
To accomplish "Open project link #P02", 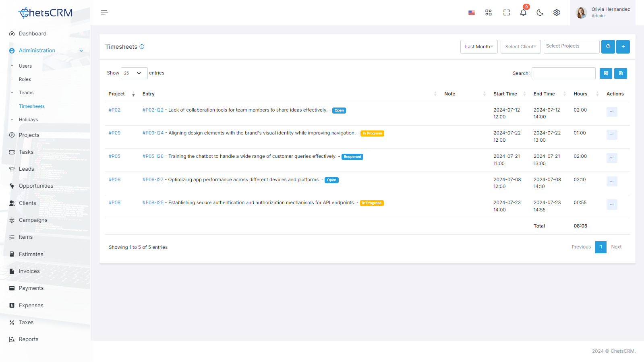I will 114,110.
